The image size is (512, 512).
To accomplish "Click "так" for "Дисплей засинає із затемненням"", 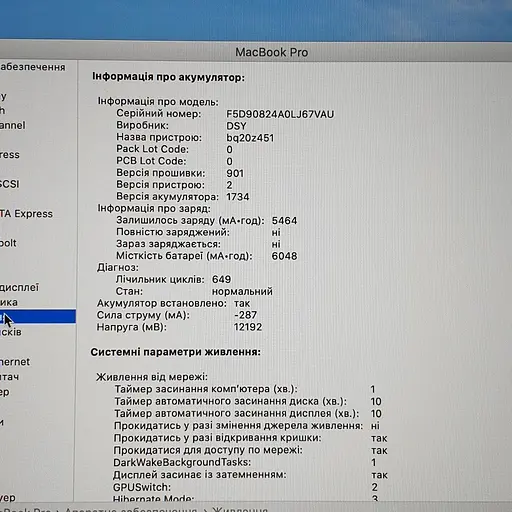I will (x=379, y=475).
